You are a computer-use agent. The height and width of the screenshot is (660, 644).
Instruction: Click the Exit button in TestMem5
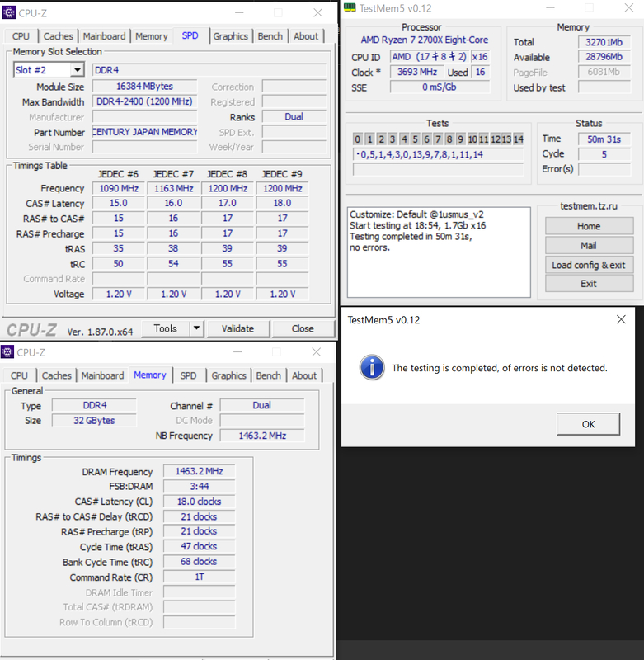click(x=589, y=283)
